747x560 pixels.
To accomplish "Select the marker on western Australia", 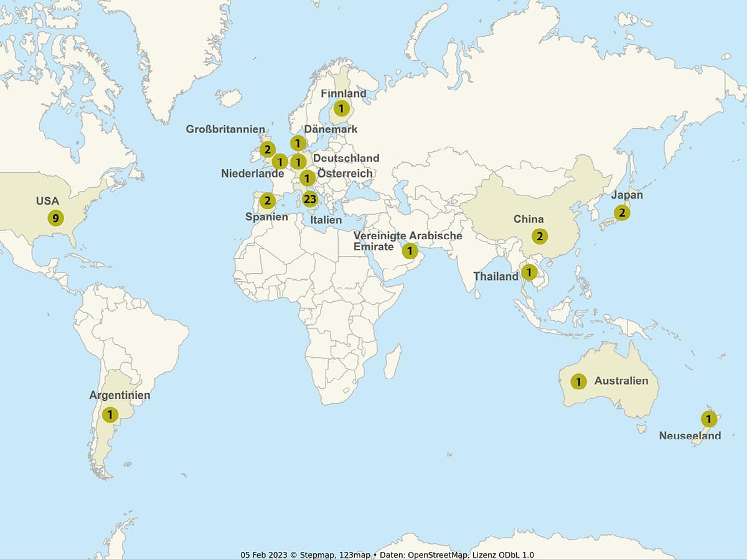I will tap(578, 381).
